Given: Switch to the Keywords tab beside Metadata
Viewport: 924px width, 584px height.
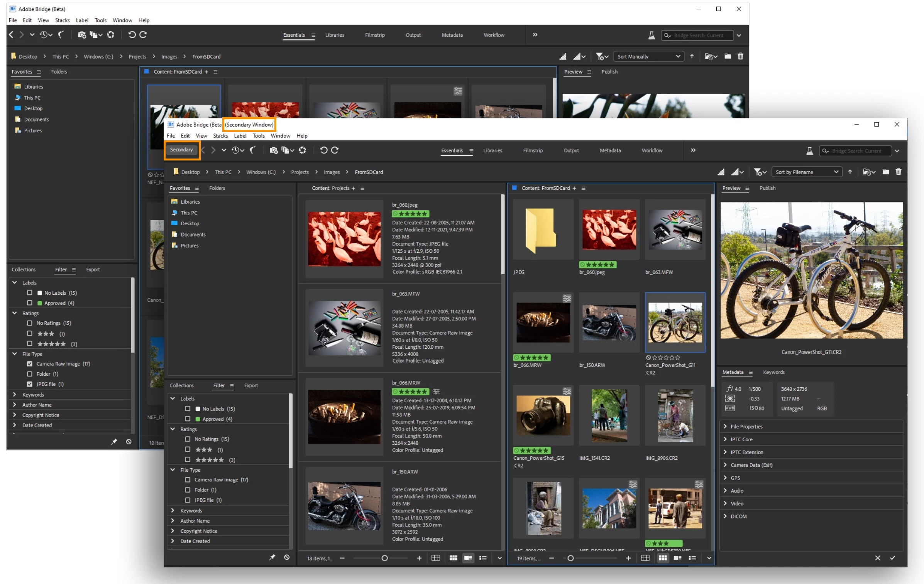Looking at the screenshot, I should (x=773, y=372).
